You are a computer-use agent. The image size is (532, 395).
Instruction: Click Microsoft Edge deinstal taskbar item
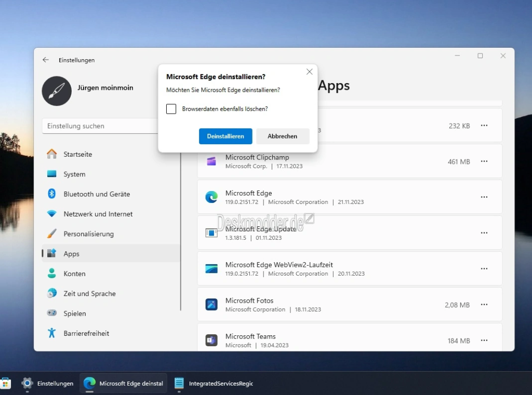point(124,383)
